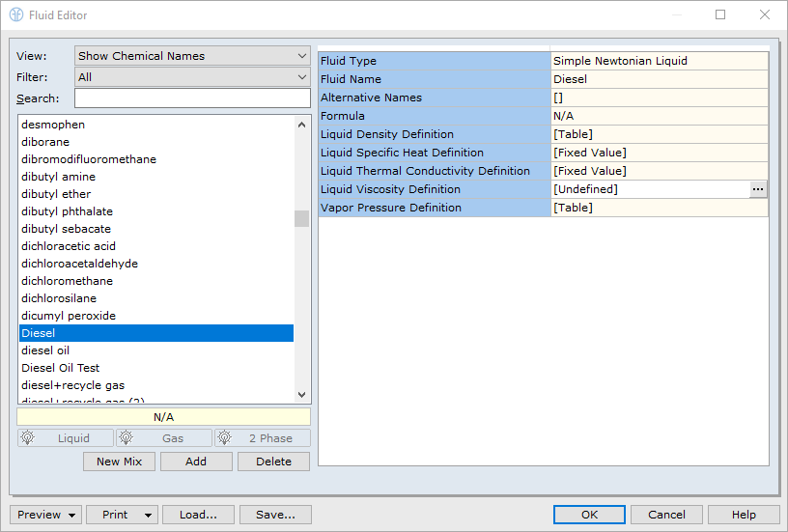This screenshot has width=788, height=532.
Task: Select dichloromethane in the list
Action: click(x=156, y=281)
